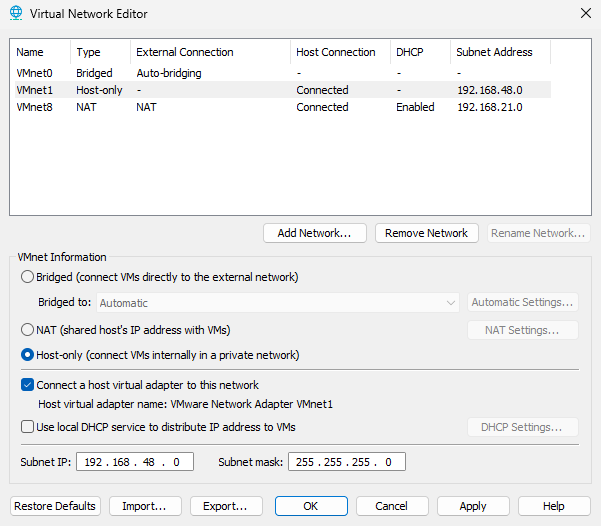
Task: Select the NAT shared IP radio option
Action: coord(27,330)
